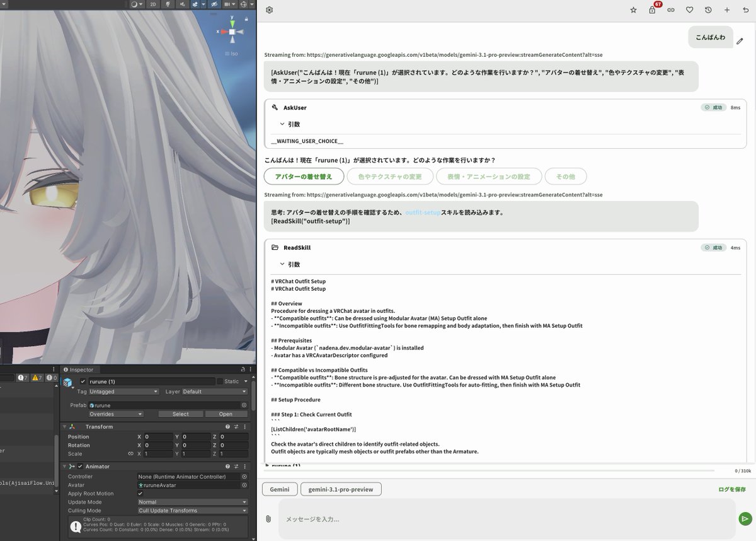Viewport: 756px width, 541px height.
Task: Open the prefab Overrides dropdown
Action: tap(116, 414)
